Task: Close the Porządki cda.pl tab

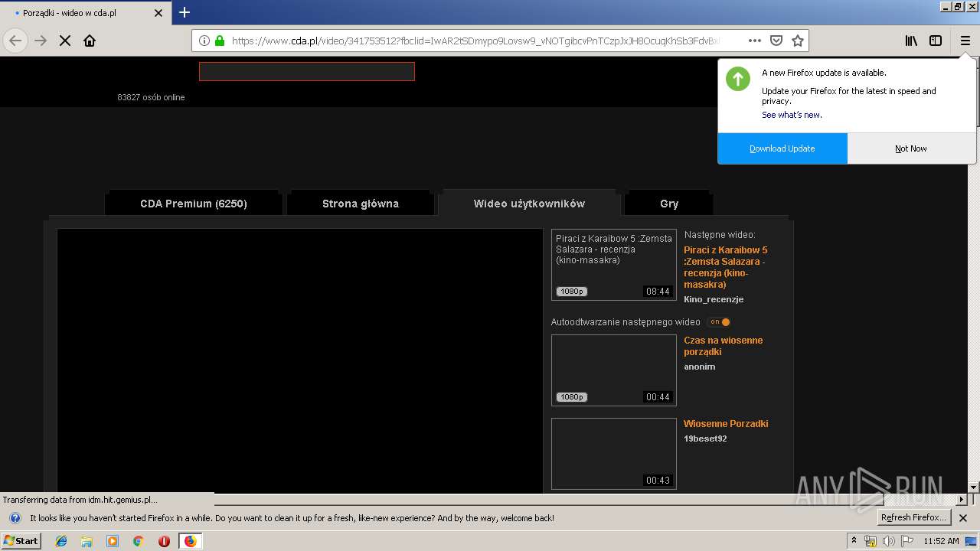Action: point(158,13)
